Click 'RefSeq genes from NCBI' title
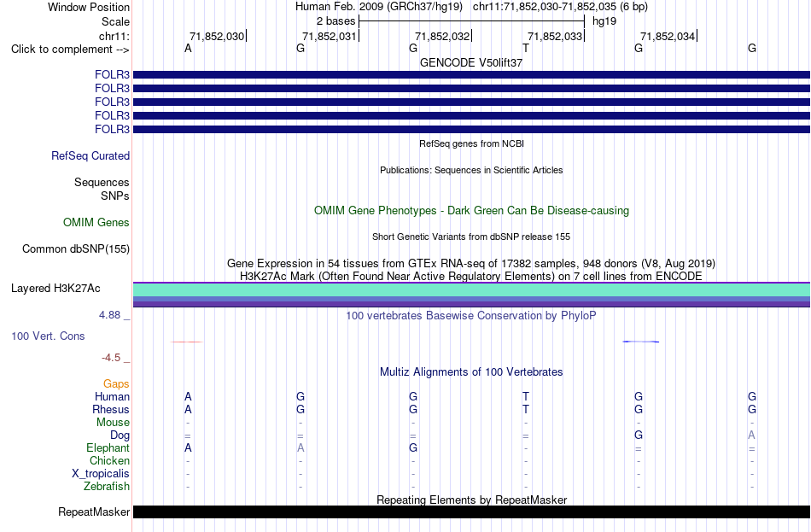The width and height of the screenshot is (811, 532). tap(472, 143)
